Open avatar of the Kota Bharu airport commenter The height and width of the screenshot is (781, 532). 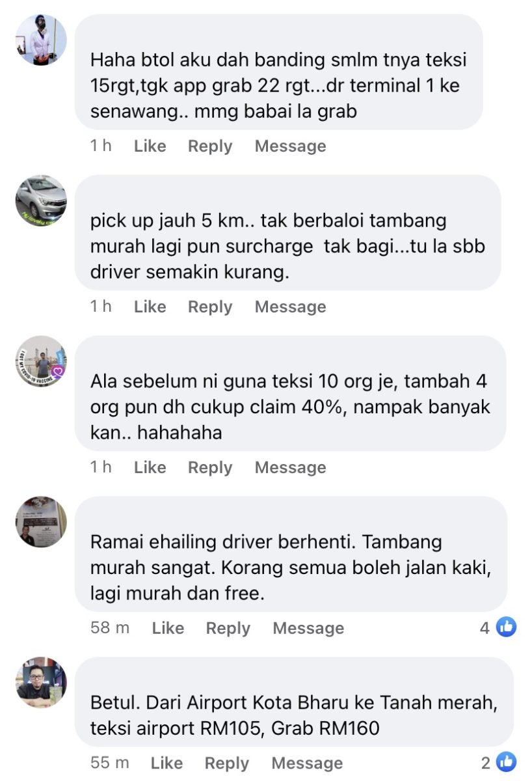coord(41,683)
